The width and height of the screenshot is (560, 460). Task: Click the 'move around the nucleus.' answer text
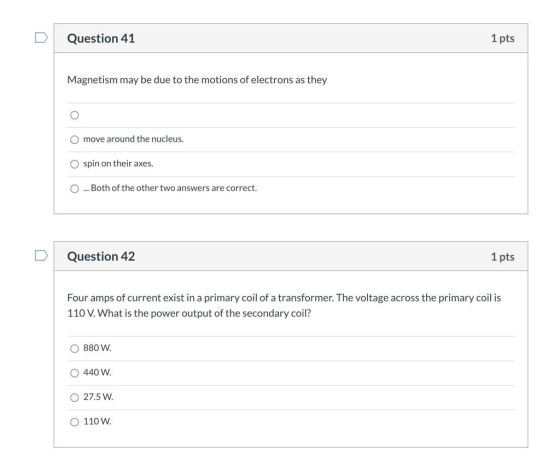(x=133, y=139)
